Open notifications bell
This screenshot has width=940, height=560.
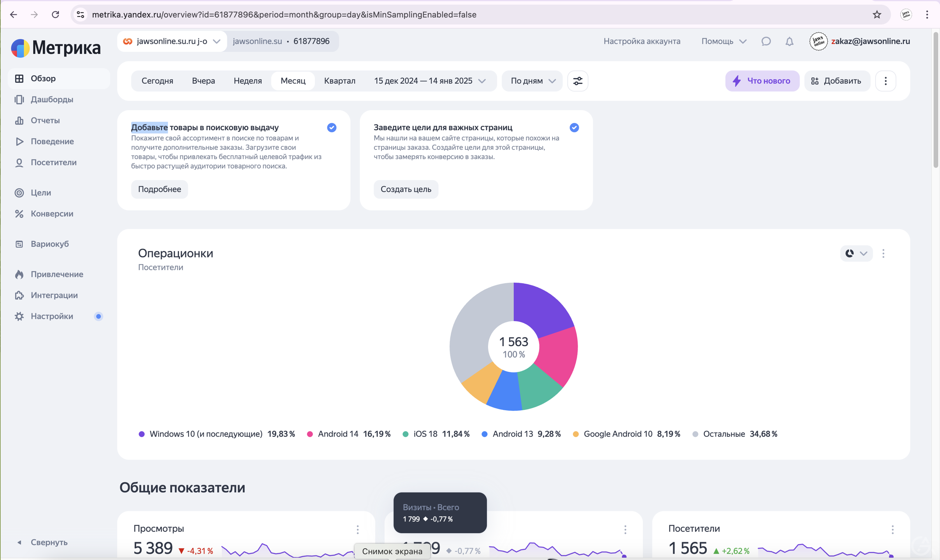(x=789, y=41)
